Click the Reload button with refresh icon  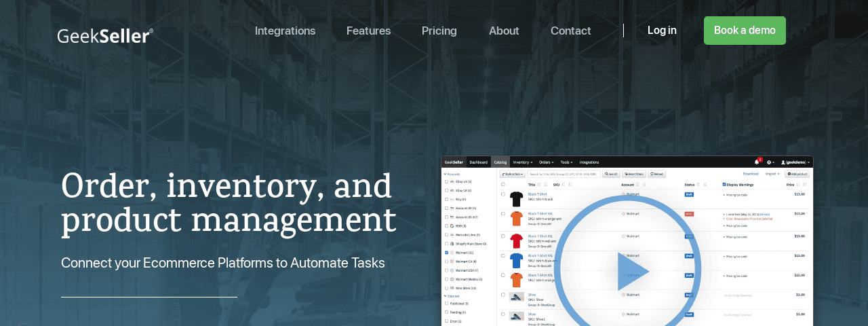click(656, 174)
